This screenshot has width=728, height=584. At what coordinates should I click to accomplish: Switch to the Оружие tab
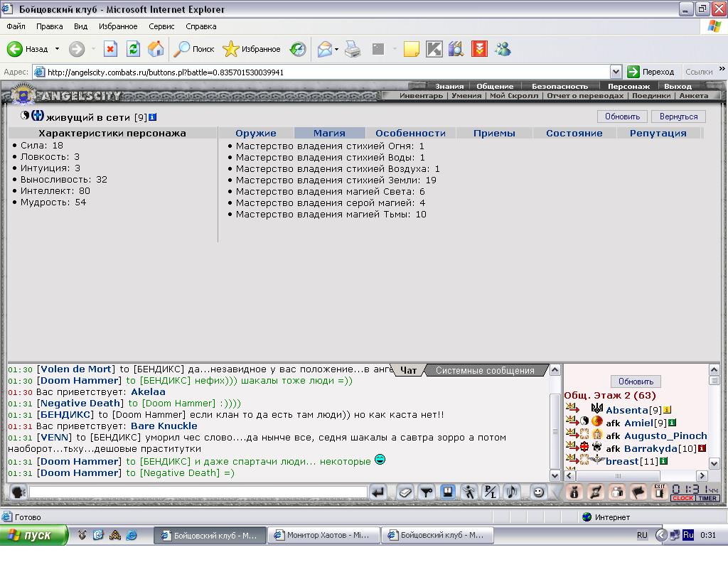click(256, 133)
